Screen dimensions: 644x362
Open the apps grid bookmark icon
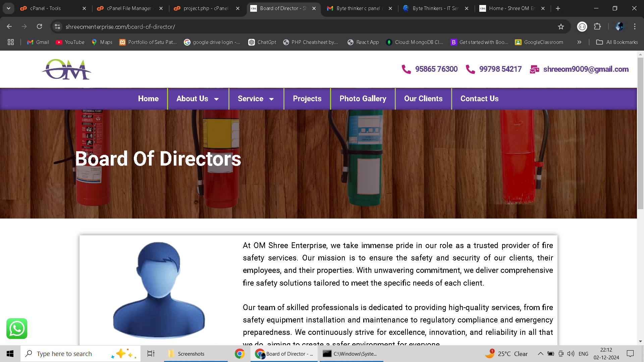(x=11, y=42)
